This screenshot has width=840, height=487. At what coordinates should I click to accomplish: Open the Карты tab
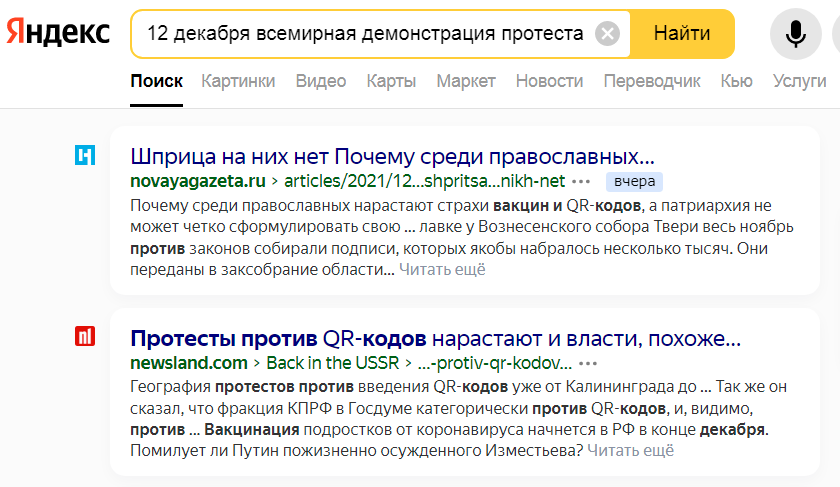[x=391, y=81]
